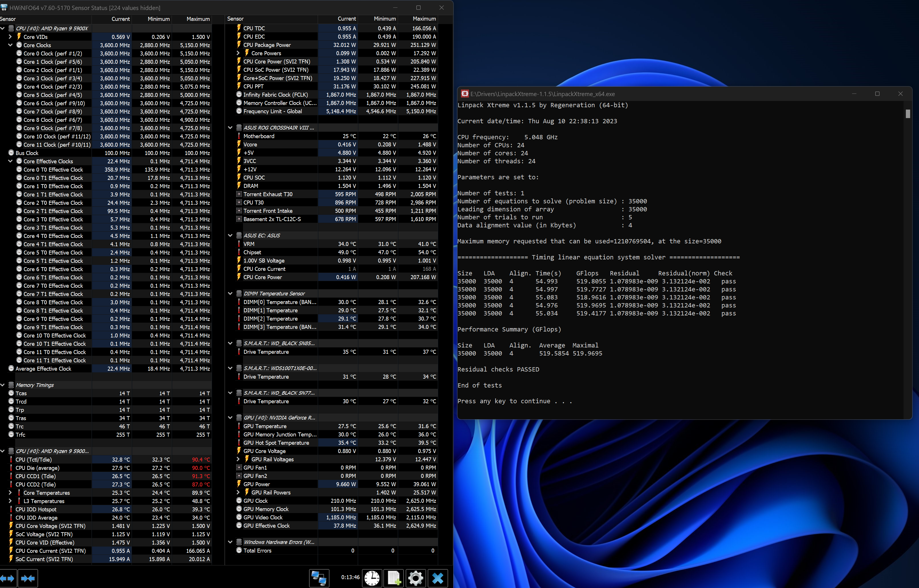Collapse the ASUS EC: ASUS section
This screenshot has width=919, height=588.
[230, 236]
